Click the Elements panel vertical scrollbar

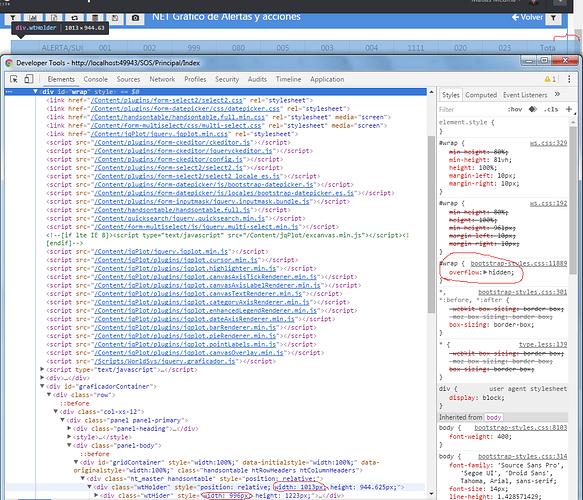431,225
